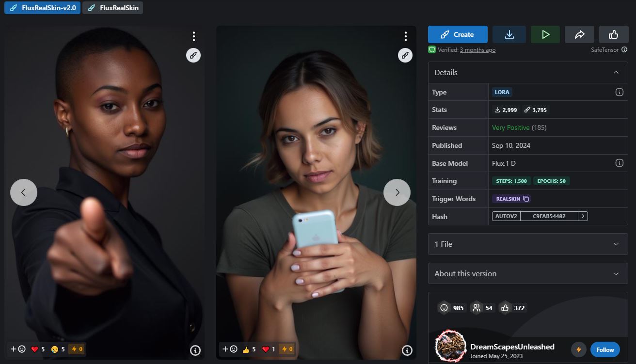Switch to the FluxRealSkin version tab

[x=112, y=8]
